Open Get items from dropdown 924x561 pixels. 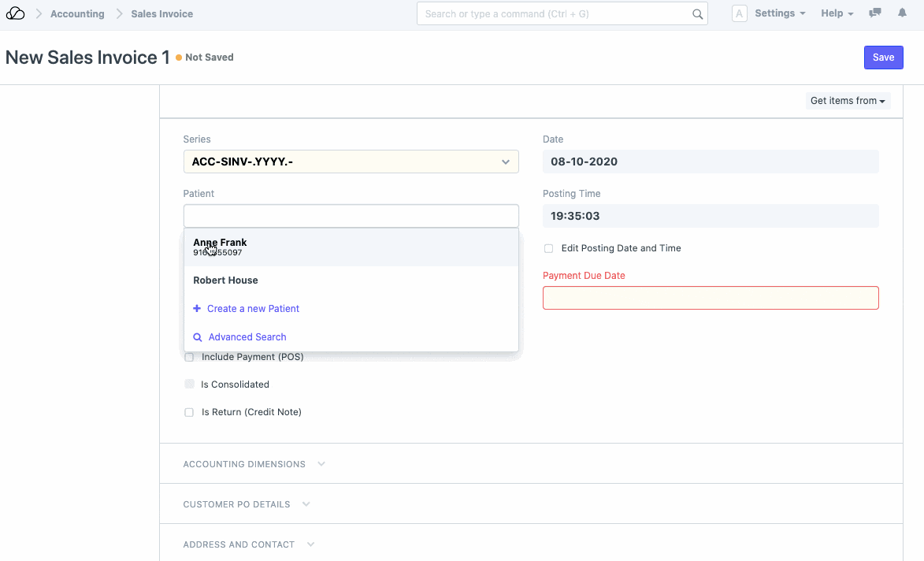(x=848, y=101)
